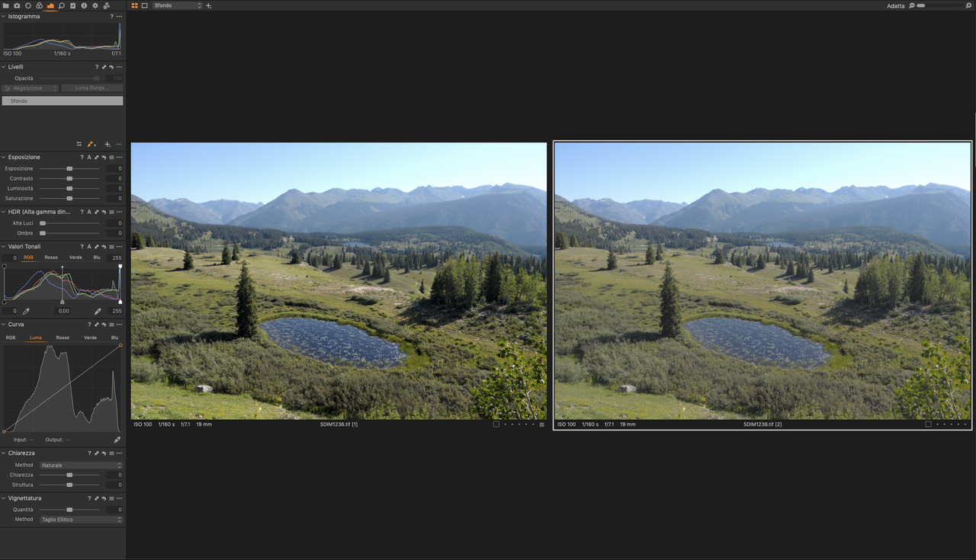Open the Adjustments clipboard tool tab
Screen dimensions: 976x560
[x=72, y=5]
